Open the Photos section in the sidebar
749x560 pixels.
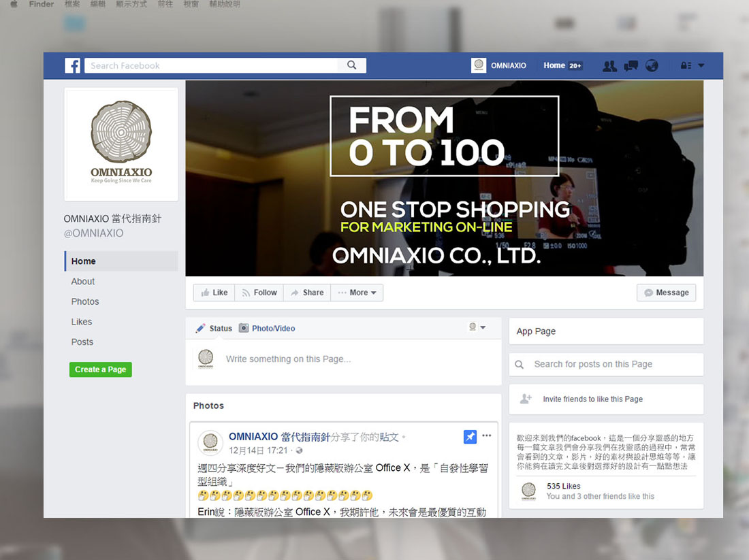point(85,301)
